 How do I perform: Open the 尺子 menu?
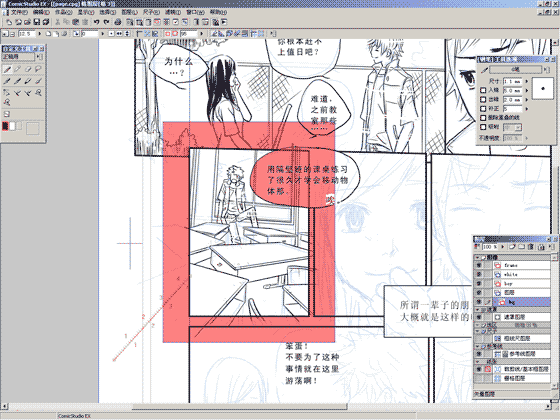tap(151, 12)
